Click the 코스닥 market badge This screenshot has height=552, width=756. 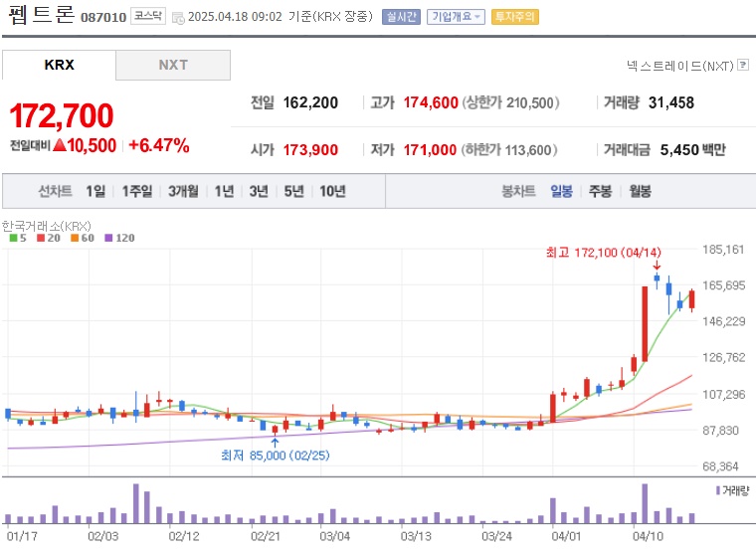tap(148, 16)
